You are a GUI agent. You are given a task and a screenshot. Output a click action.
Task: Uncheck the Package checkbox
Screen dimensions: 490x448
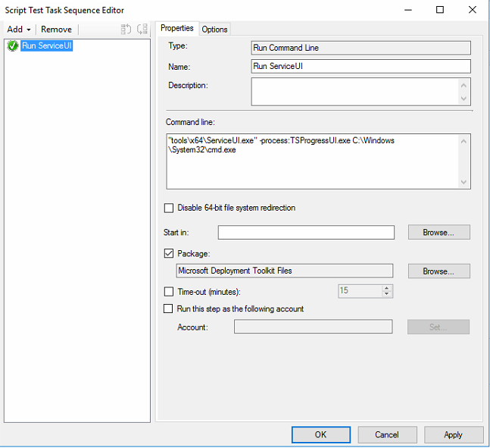tap(169, 254)
